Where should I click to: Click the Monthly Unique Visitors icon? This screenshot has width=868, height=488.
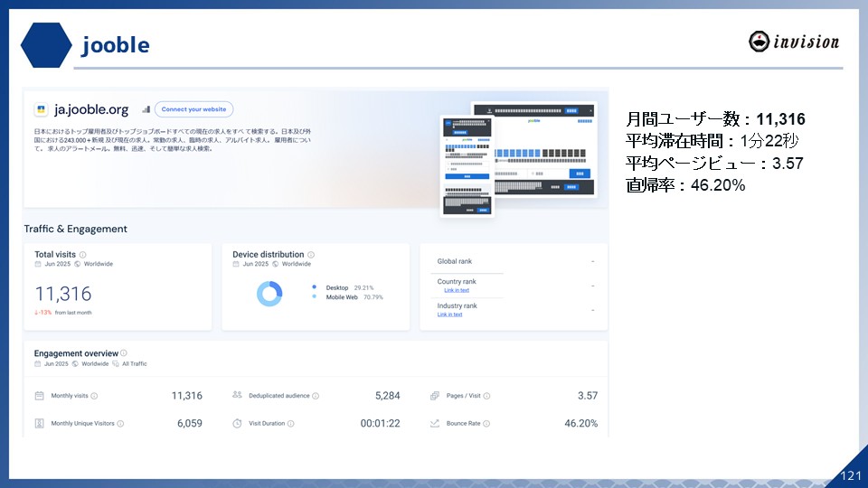pos(39,423)
